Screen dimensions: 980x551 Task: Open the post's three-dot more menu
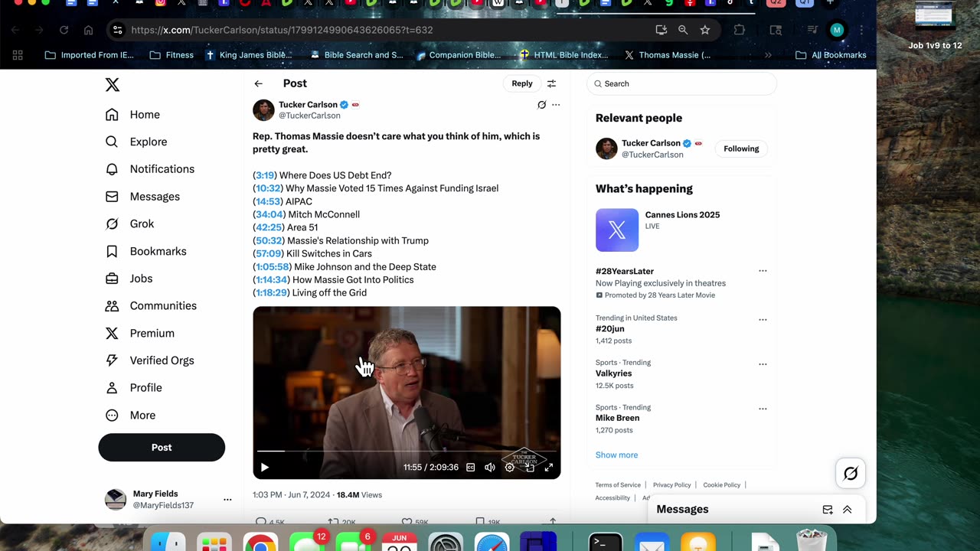pos(556,105)
